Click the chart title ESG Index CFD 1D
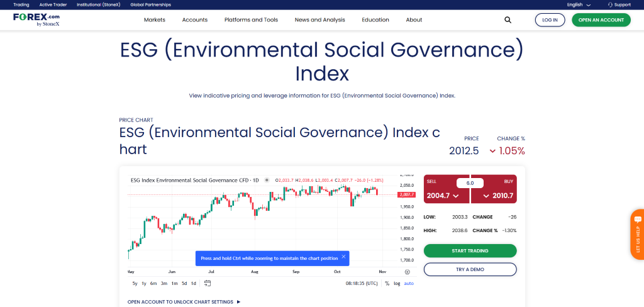The image size is (644, 307). click(x=195, y=180)
